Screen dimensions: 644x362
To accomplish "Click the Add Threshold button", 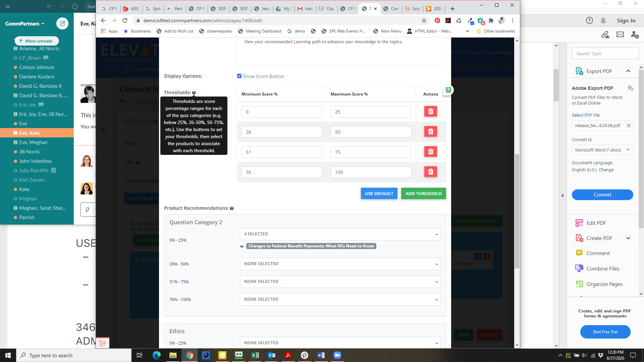I will click(x=423, y=193).
